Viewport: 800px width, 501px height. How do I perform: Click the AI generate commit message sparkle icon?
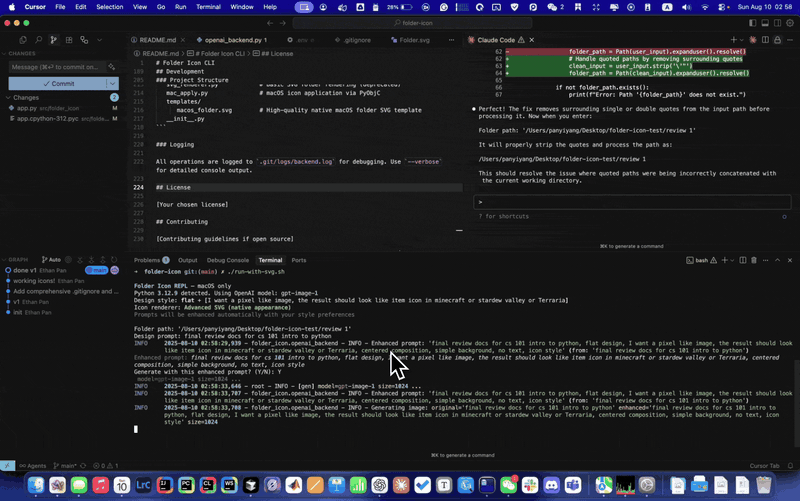coord(111,67)
